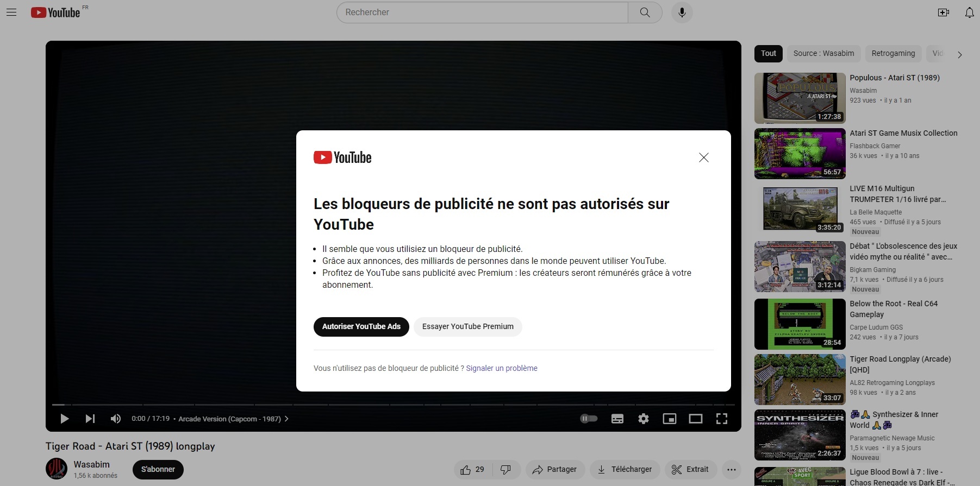Select the Retrogaming filter chip
Image resolution: width=980 pixels, height=486 pixels.
pyautogui.click(x=894, y=54)
